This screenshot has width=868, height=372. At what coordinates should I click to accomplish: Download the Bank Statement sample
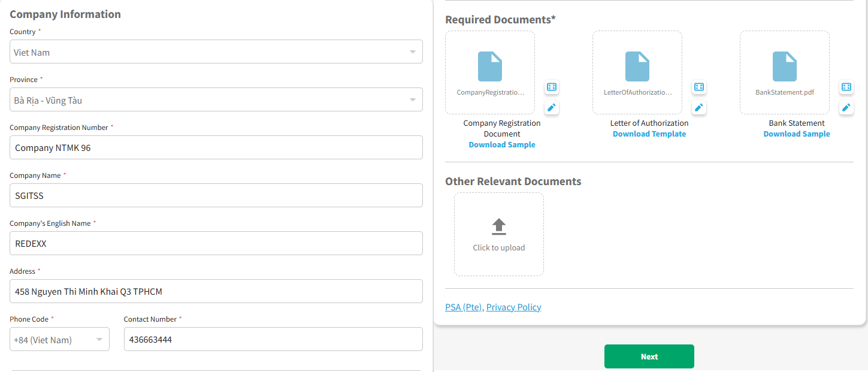(796, 134)
